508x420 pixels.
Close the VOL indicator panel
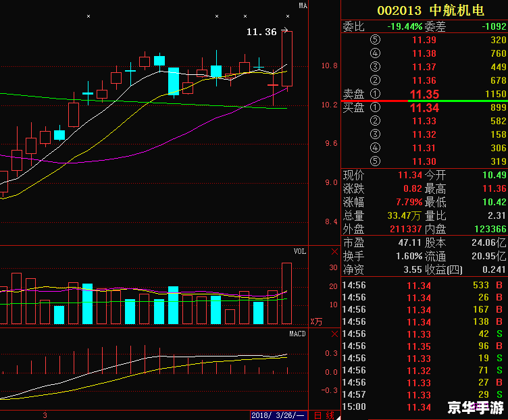[x=334, y=252]
